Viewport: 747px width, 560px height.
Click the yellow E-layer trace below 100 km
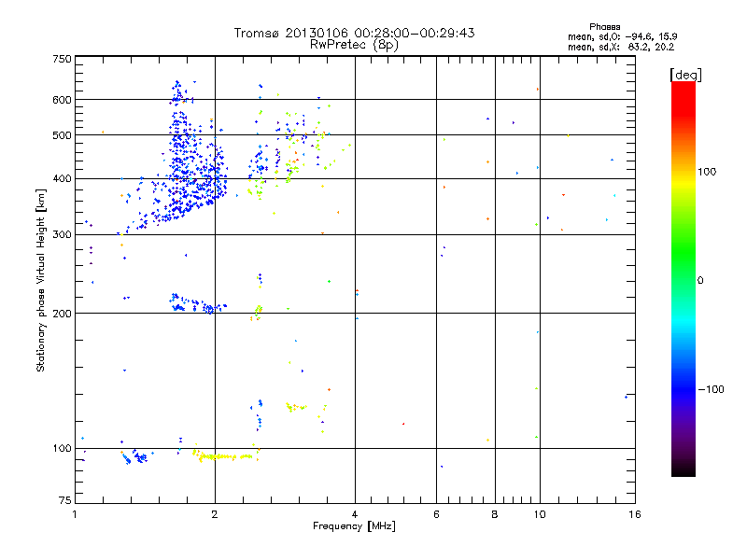224,456
